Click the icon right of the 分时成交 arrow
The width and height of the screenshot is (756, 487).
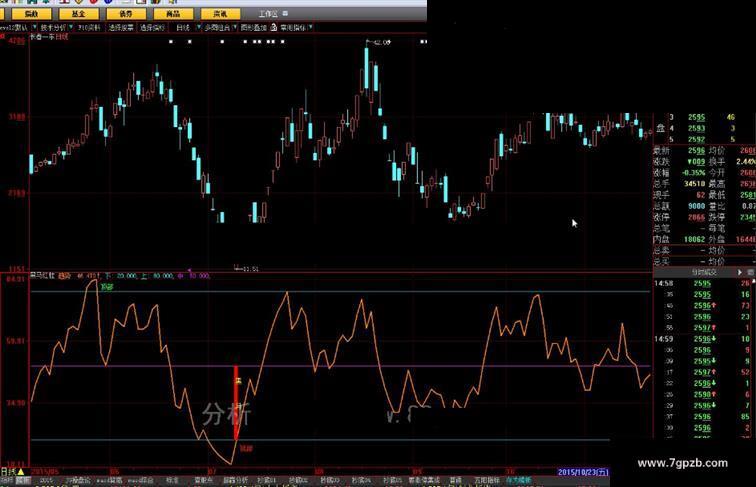[751, 272]
